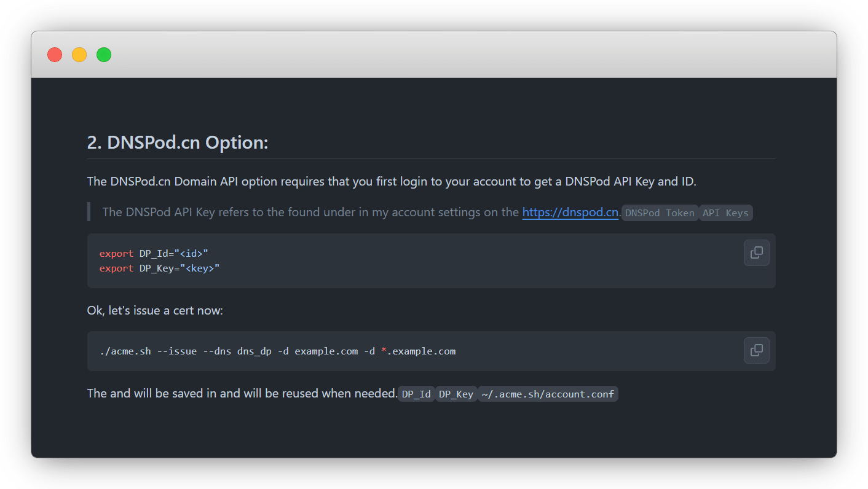Select the DP_Key inline code label

pyautogui.click(x=456, y=394)
